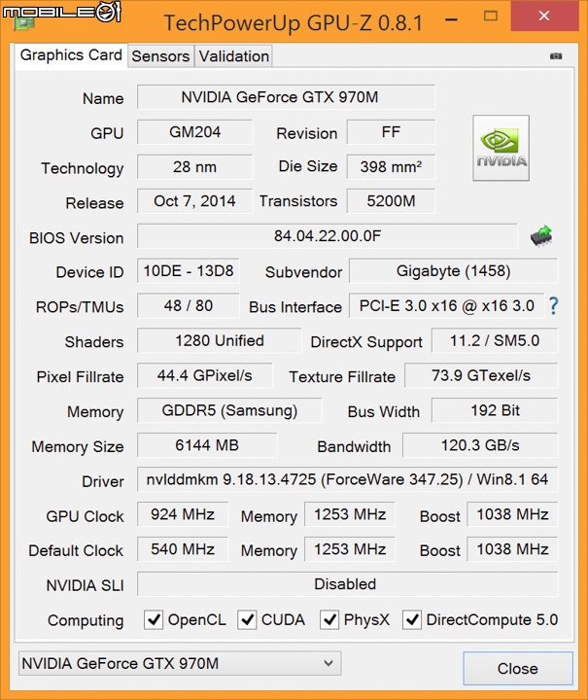Click the ROPs/TMUs value 48 / 80
The image size is (588, 700).
coord(189,306)
